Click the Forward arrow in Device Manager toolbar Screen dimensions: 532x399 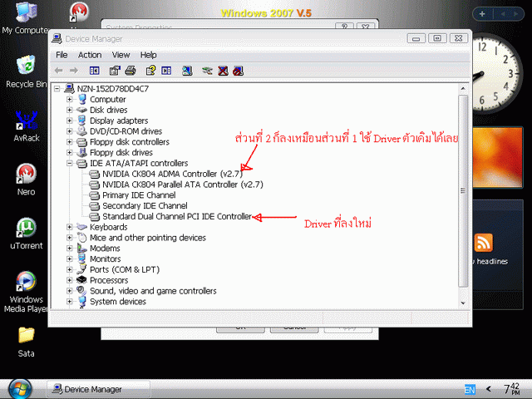click(74, 71)
